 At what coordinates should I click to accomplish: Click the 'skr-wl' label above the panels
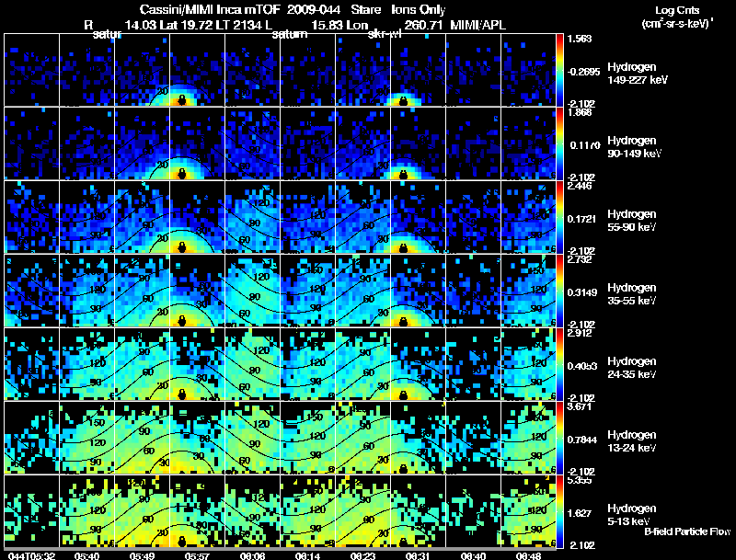[x=385, y=34]
